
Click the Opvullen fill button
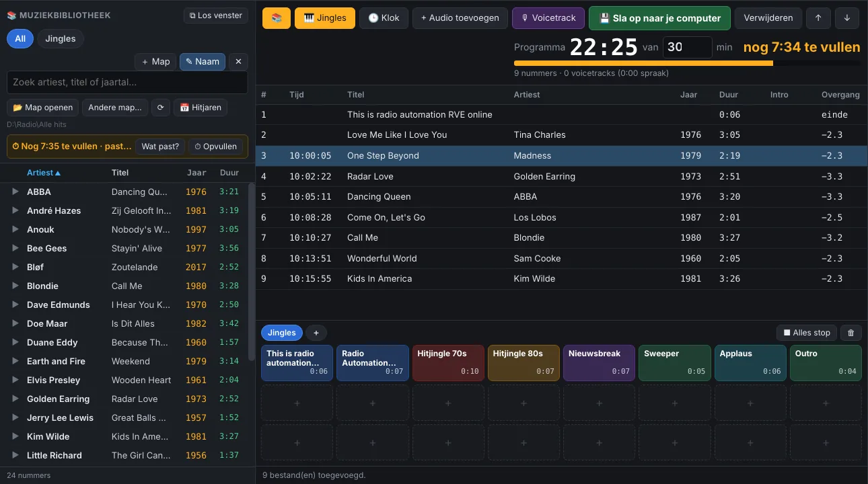216,147
